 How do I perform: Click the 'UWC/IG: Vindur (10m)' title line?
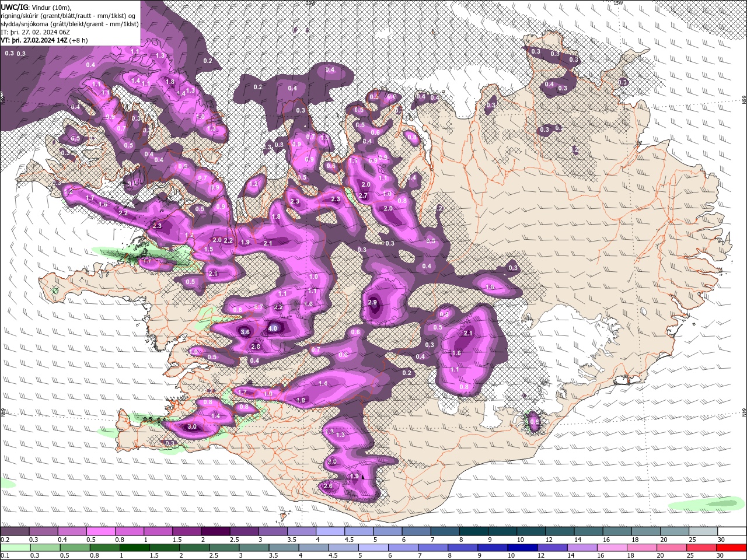click(x=36, y=7)
